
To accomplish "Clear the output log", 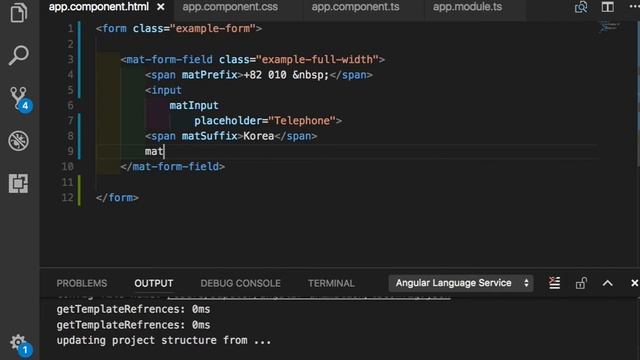I will click(554, 283).
